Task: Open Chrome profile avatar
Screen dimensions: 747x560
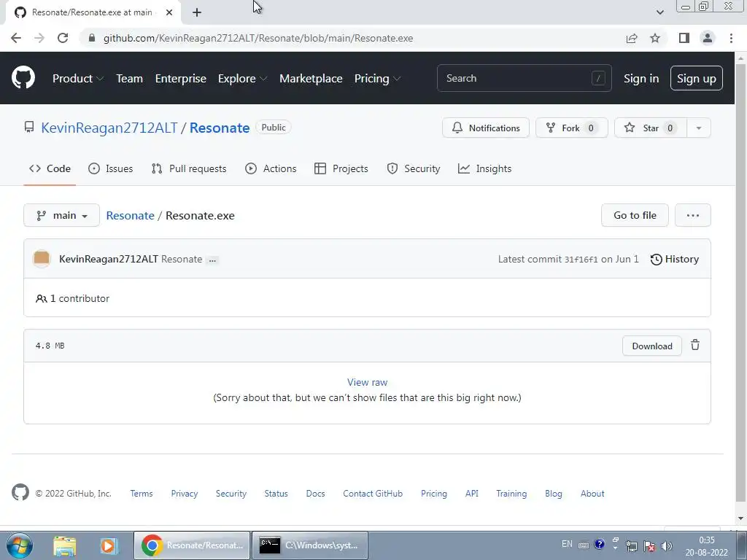Action: point(708,38)
